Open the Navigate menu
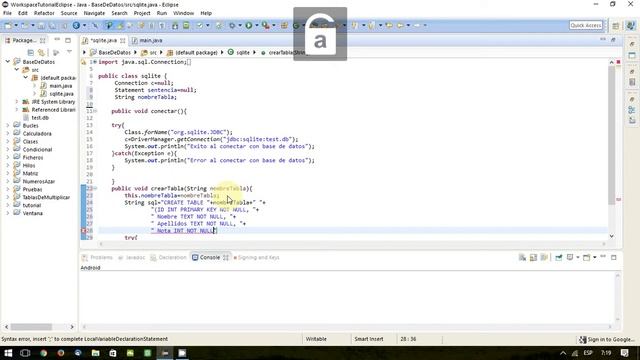640x360 pixels. (x=94, y=13)
